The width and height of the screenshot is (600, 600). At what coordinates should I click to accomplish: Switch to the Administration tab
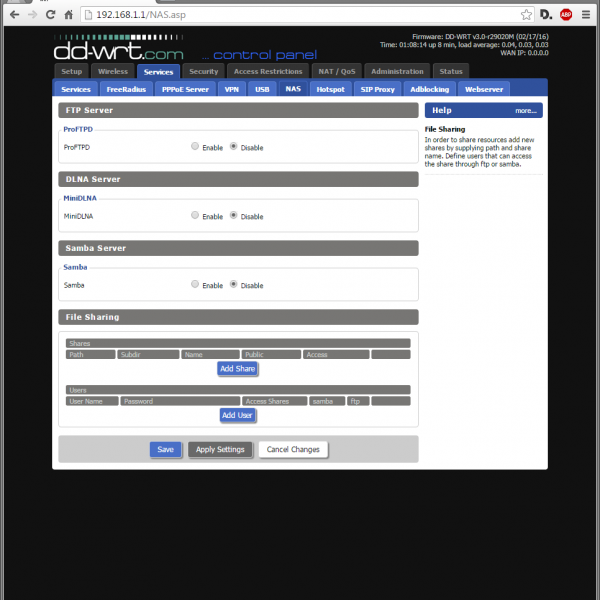click(x=397, y=72)
